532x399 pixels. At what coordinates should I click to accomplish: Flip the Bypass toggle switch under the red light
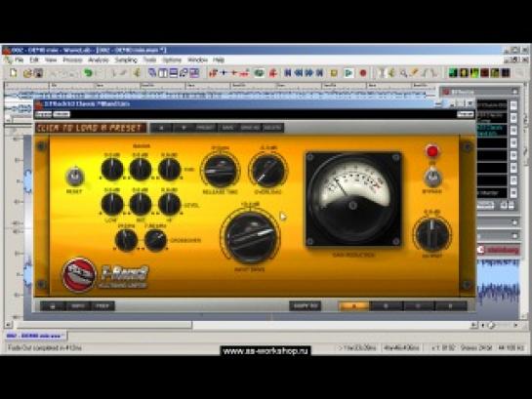pyautogui.click(x=432, y=178)
